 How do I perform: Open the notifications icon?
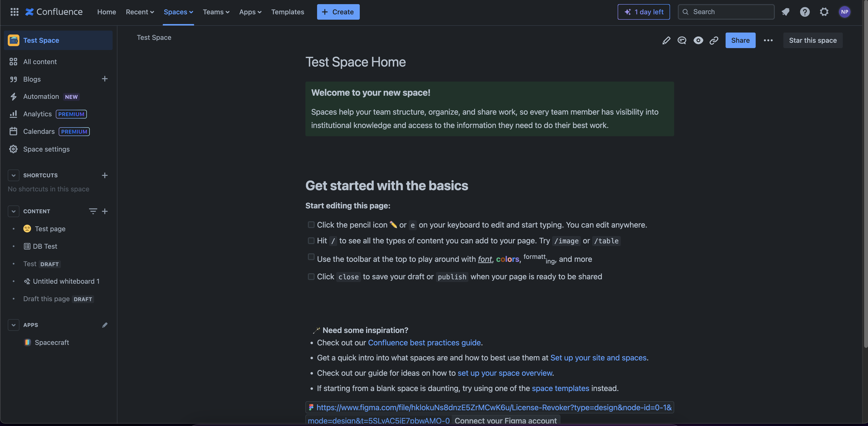(786, 12)
